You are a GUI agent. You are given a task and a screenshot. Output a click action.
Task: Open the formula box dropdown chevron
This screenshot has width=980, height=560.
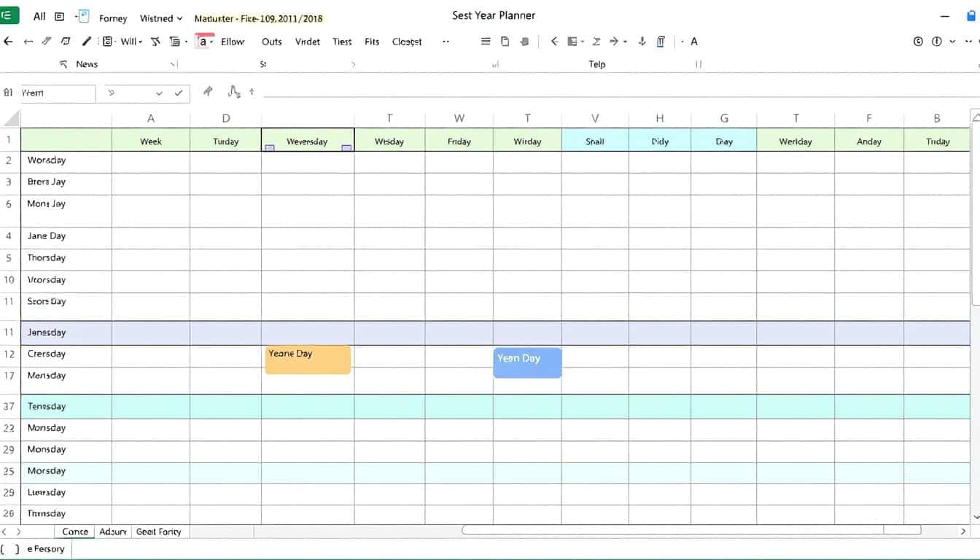click(x=159, y=93)
